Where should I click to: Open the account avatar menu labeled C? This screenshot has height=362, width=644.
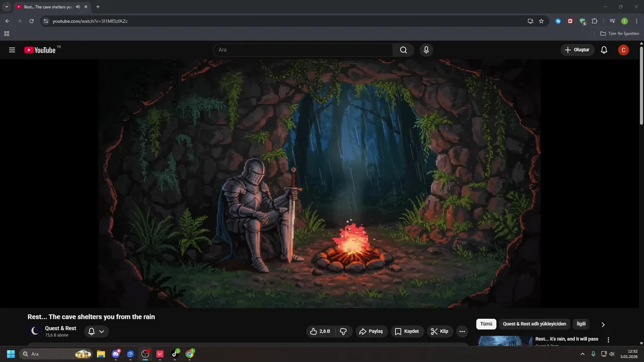[x=623, y=50]
